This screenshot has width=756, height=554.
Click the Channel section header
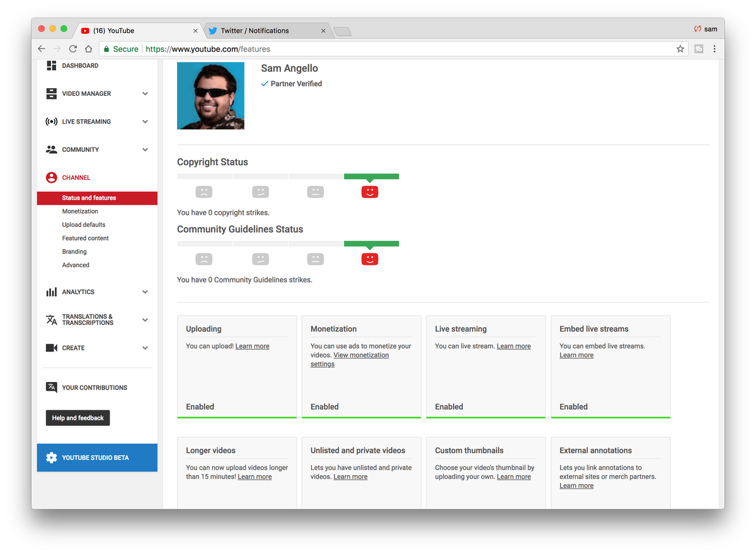tap(97, 178)
